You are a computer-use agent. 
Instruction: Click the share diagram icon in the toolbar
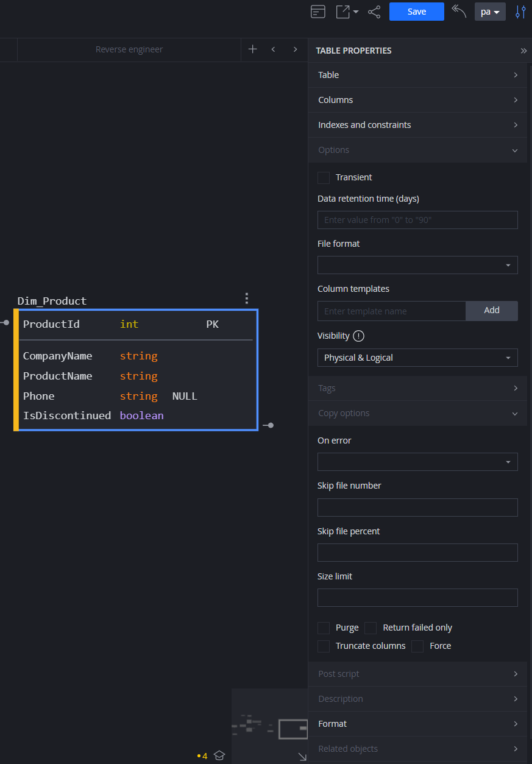click(x=374, y=11)
